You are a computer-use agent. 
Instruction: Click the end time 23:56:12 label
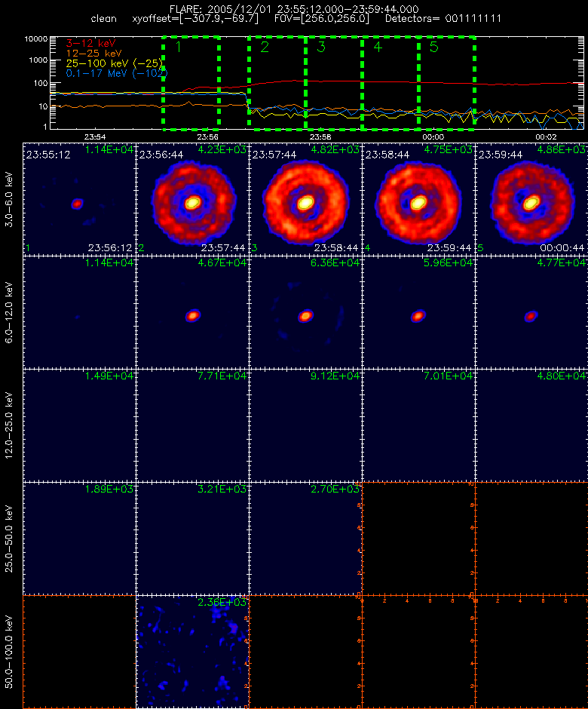110,248
